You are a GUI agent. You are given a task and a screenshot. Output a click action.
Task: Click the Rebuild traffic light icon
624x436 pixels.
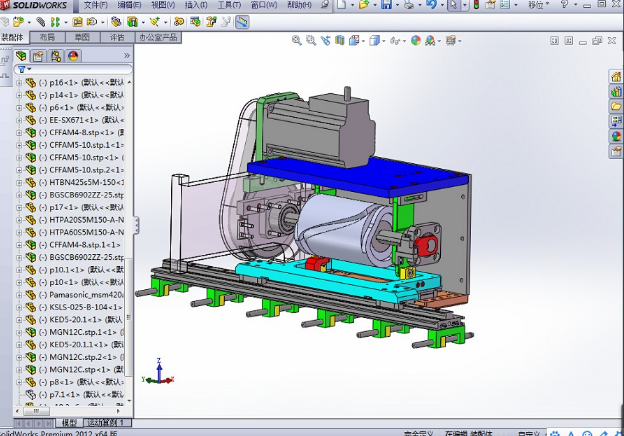476,5
